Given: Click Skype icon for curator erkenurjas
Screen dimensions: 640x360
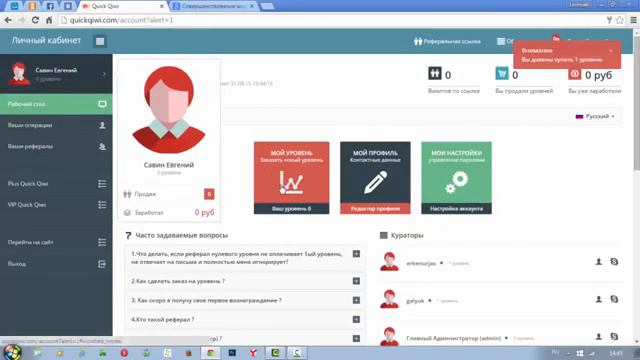Looking at the screenshot, I should pyautogui.click(x=614, y=262).
